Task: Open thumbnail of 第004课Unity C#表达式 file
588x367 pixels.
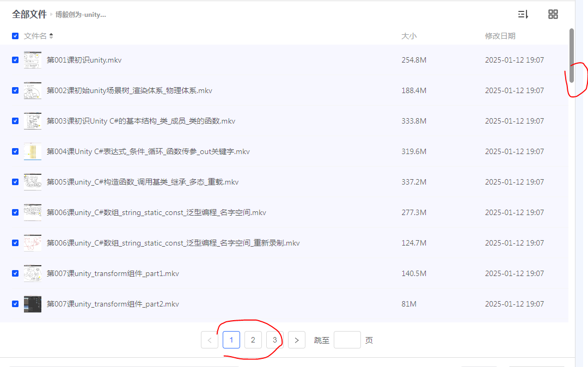Action: pos(33,151)
